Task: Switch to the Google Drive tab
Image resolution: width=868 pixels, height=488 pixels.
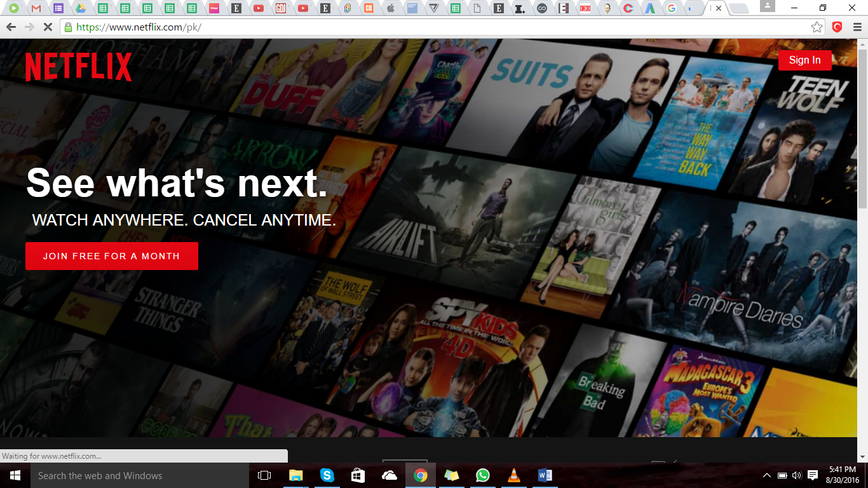Action: 81,8
